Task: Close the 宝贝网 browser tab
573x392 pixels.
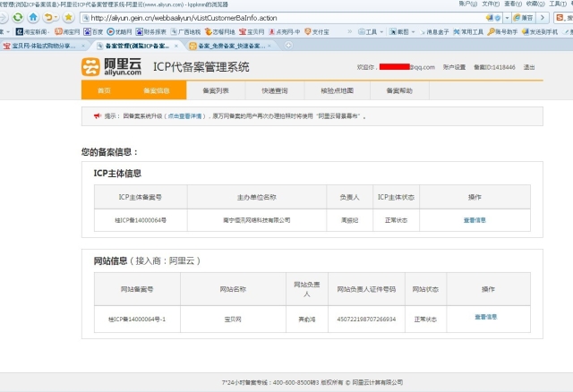Action: [83, 46]
